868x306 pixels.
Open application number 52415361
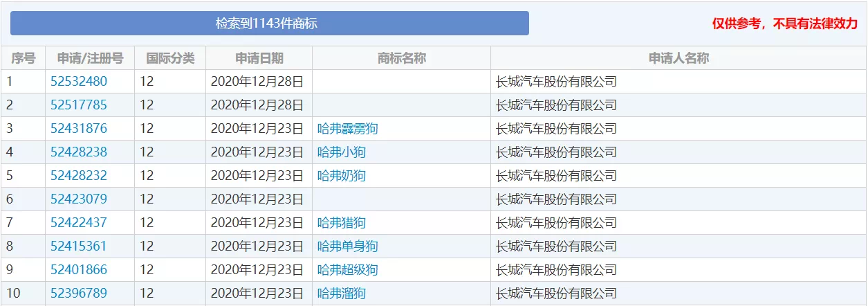click(79, 246)
